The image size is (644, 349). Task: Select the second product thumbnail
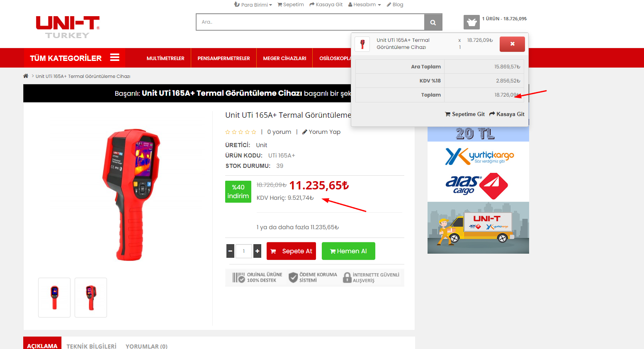click(x=91, y=298)
